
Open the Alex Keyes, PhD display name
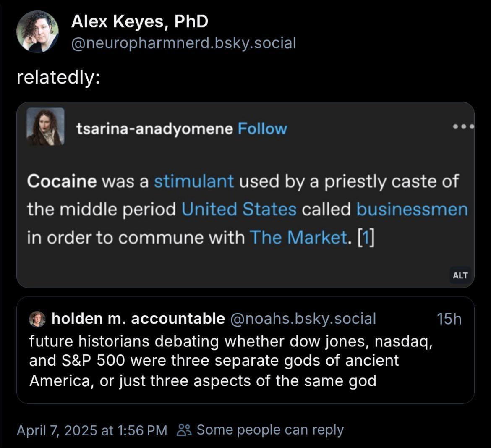tap(139, 21)
